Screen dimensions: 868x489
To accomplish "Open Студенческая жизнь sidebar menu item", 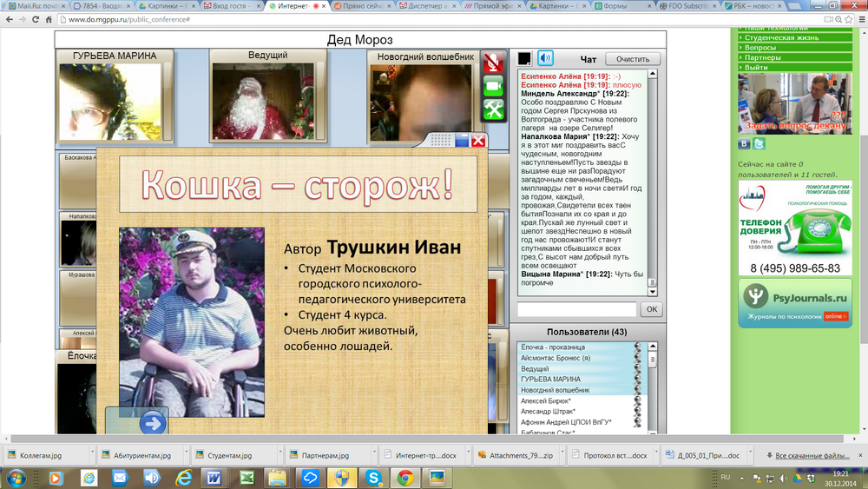I will [x=795, y=37].
